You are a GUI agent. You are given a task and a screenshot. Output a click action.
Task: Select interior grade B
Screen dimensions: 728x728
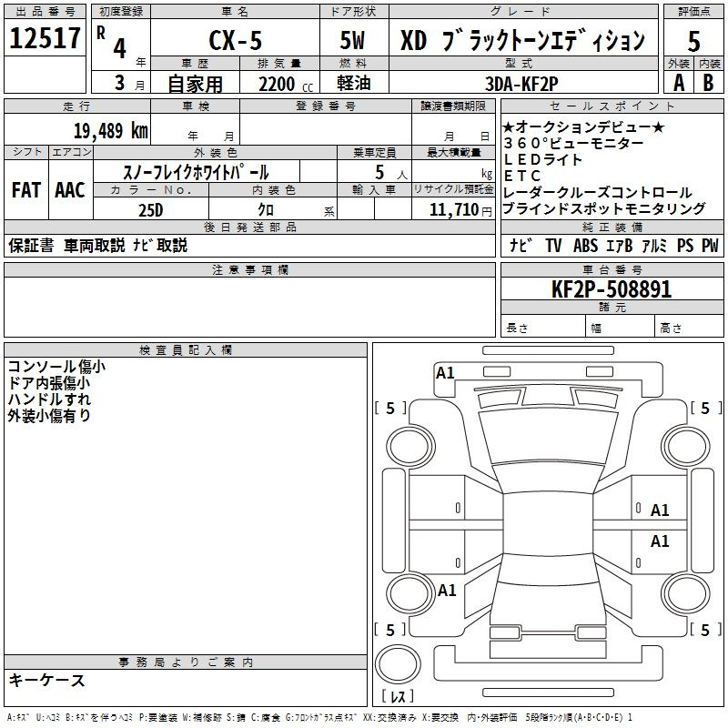click(708, 83)
